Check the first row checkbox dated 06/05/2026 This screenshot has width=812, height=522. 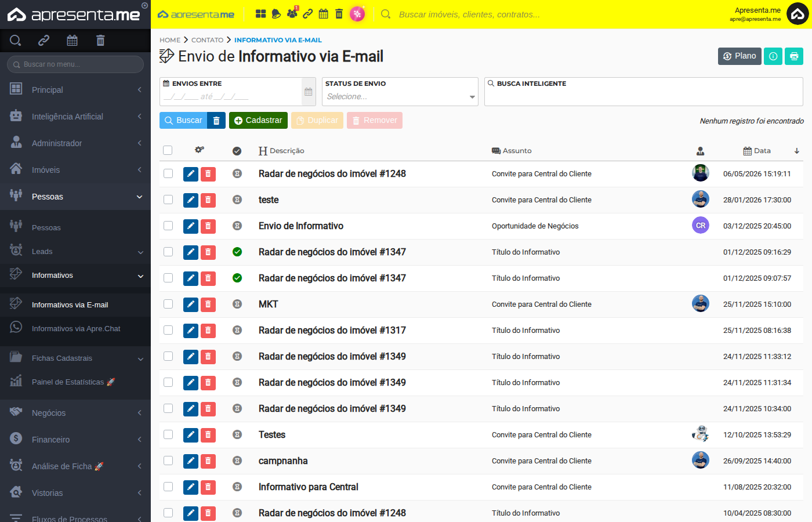pos(168,173)
